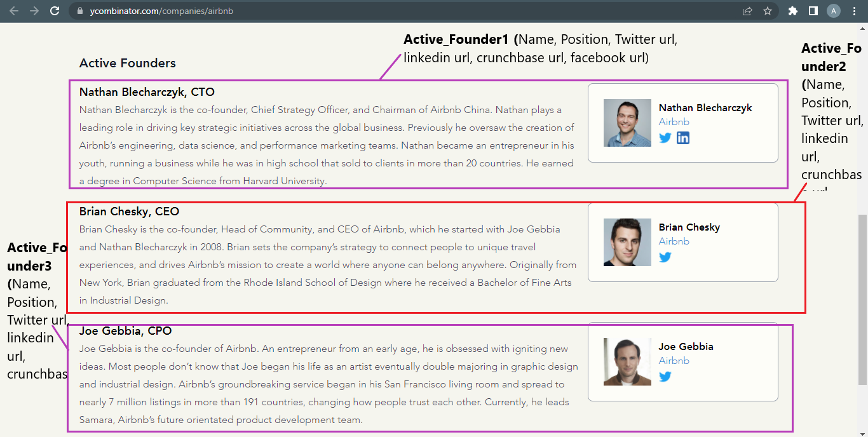Open the Extensions puzzle icon
Screen dimensions: 868x437
792,11
